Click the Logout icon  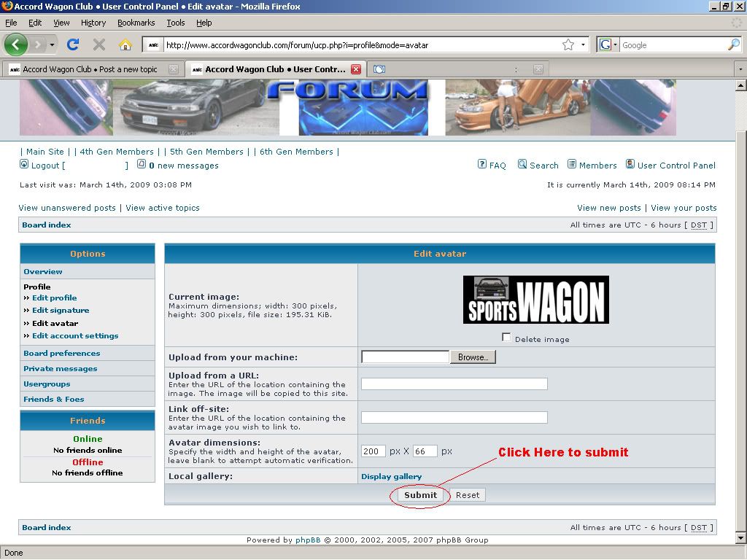[24, 164]
